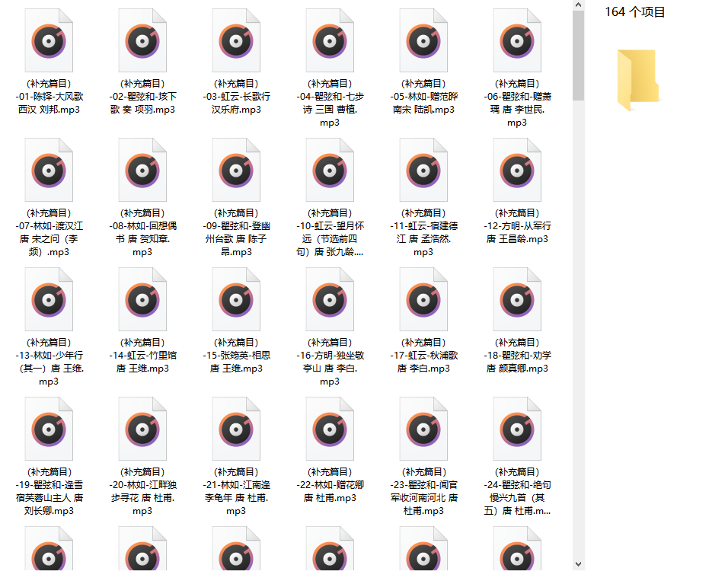
Task: Select the 17-虹云-秋浦歌 mp3 file icon
Action: [x=423, y=299]
